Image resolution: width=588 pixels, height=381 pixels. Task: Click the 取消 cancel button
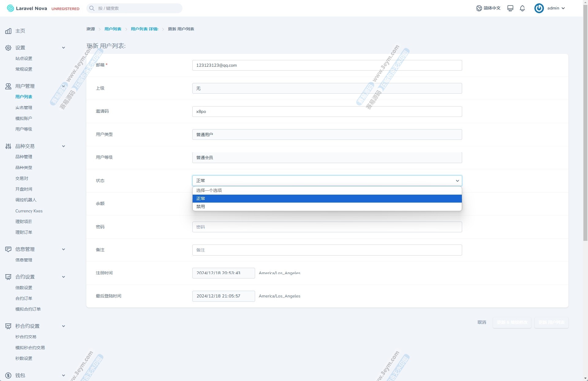481,322
